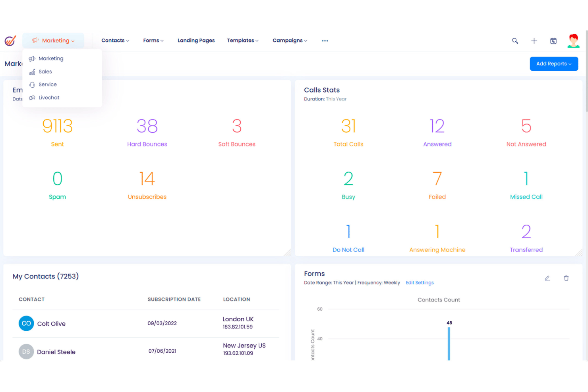Click the Answering Machine stat
Viewport: 588px width, 392px height.
(437, 238)
